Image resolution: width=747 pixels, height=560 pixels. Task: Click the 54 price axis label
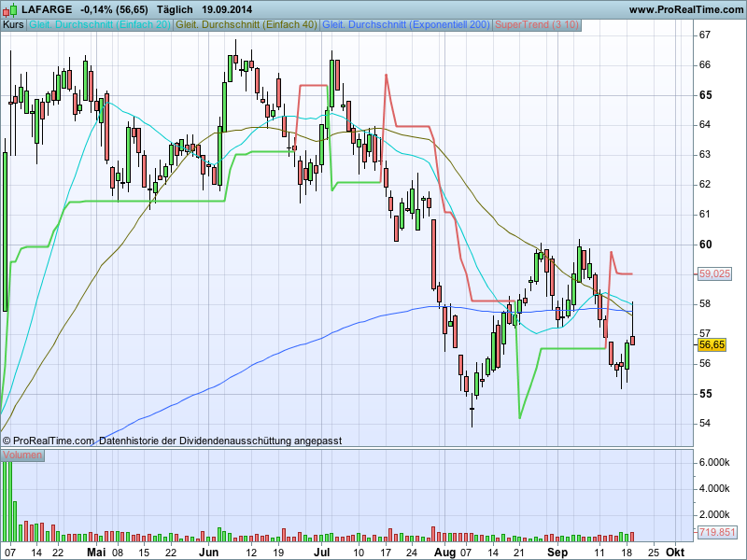(705, 423)
